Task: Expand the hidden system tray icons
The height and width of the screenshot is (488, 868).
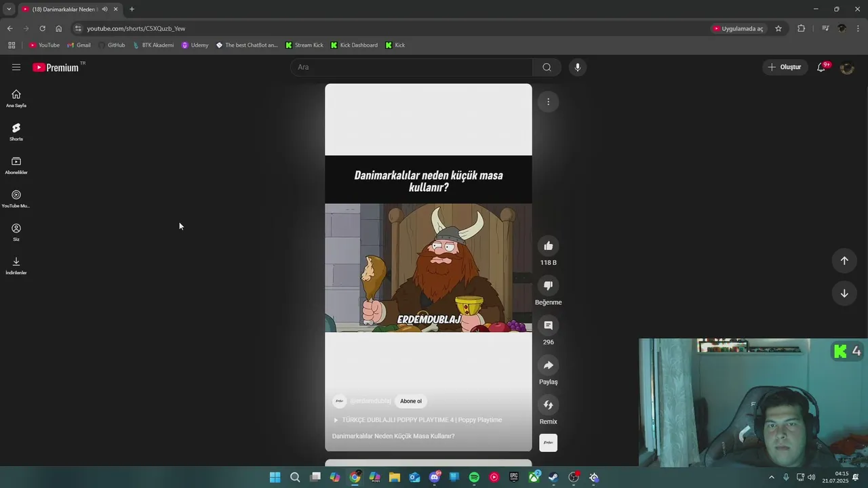Action: [x=771, y=477]
